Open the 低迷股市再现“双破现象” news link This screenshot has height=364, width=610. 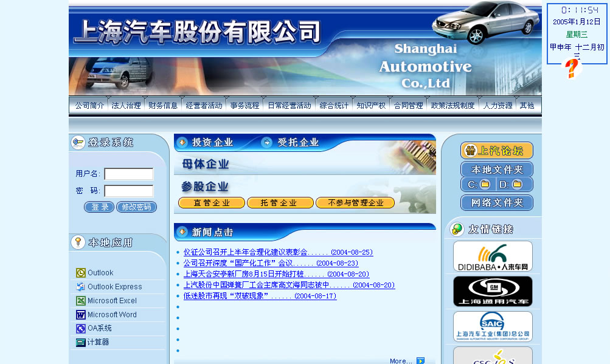click(x=260, y=295)
